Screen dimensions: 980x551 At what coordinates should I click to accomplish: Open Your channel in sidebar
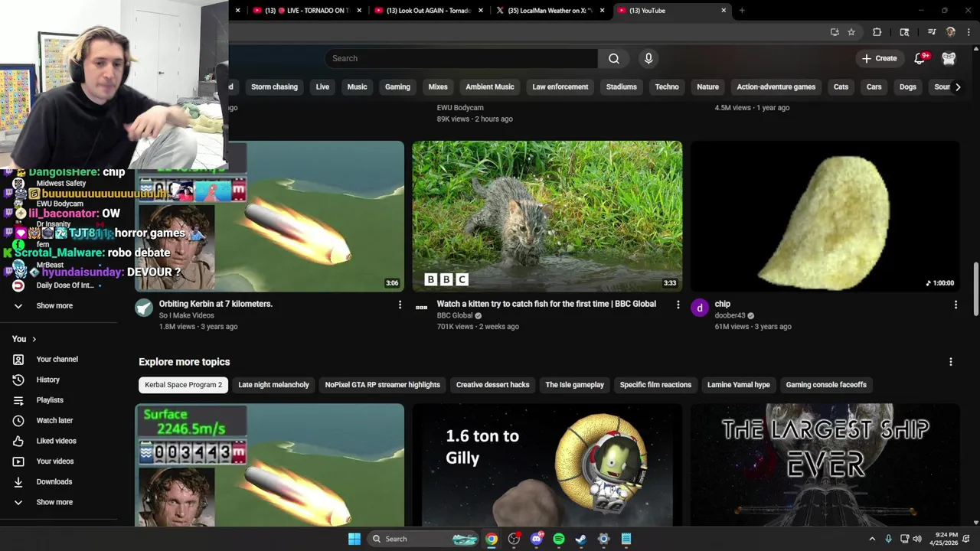coord(57,359)
